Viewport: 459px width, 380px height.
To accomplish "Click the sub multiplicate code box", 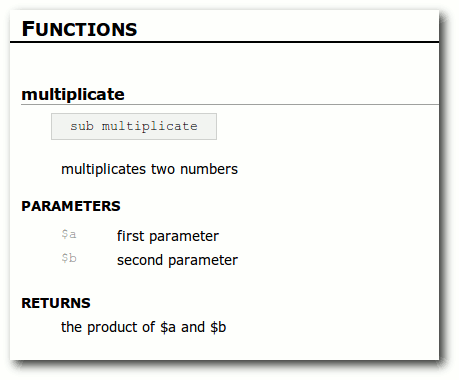I will click(x=134, y=126).
